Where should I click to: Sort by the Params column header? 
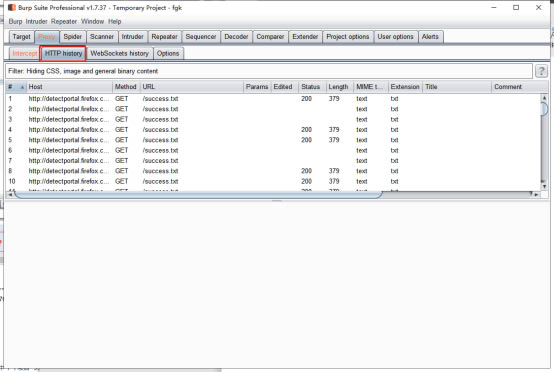(257, 87)
